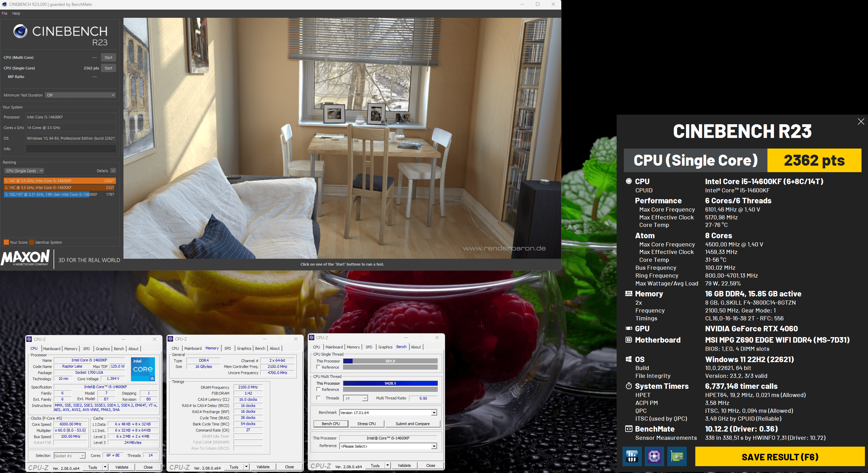
Task: Click the Windows logo icon beside OS
Action: pos(629,359)
